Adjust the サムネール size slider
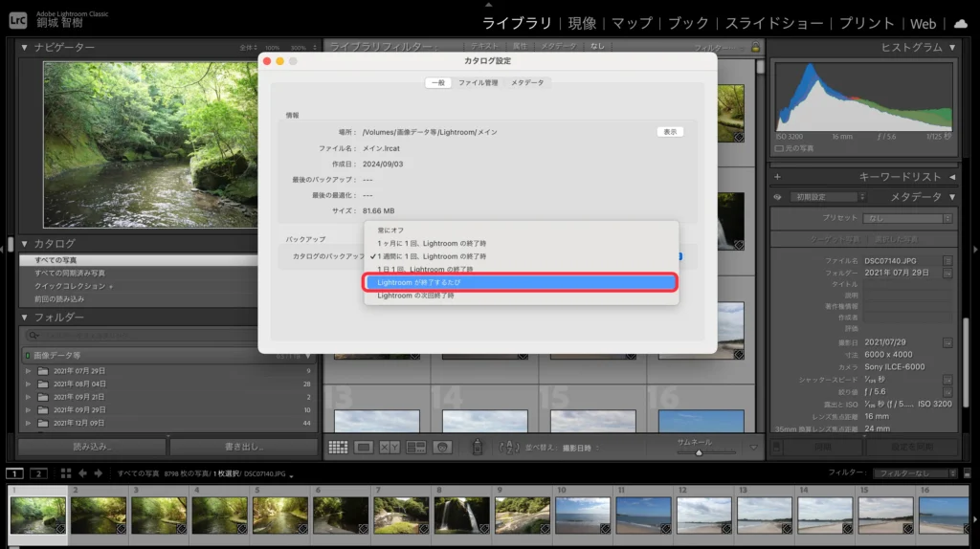Screen dimensions: 980x549 (699, 452)
